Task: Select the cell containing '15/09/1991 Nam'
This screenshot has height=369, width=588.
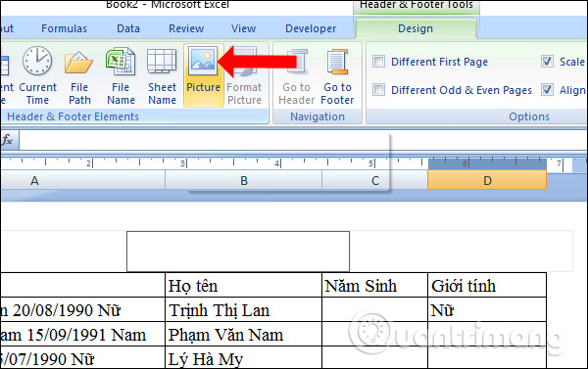Action: click(x=83, y=334)
